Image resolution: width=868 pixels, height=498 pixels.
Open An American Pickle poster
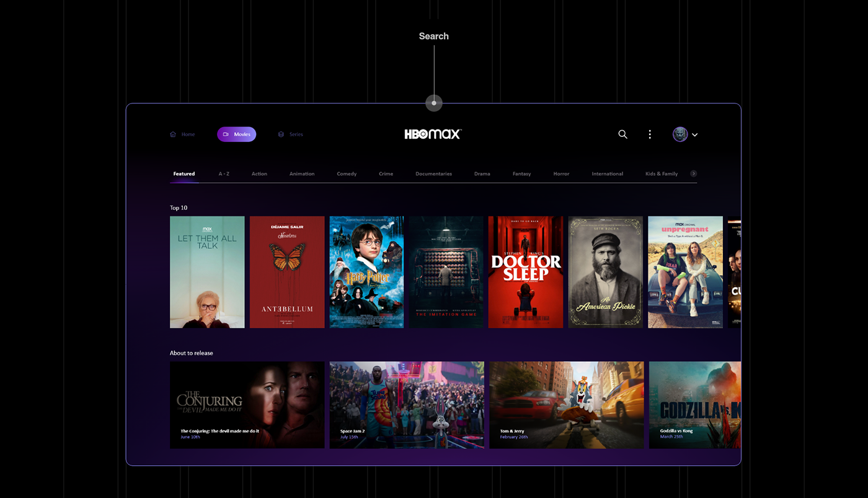click(606, 272)
